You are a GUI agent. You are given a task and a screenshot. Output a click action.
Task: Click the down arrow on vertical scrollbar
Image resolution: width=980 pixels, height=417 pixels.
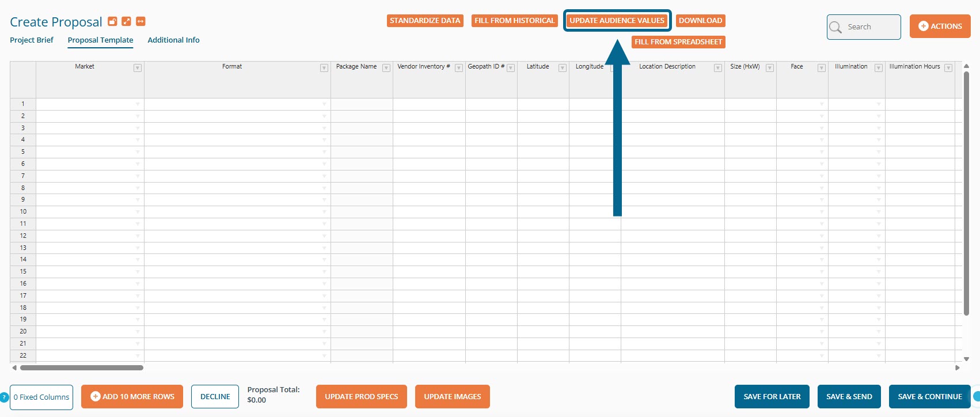[966, 359]
